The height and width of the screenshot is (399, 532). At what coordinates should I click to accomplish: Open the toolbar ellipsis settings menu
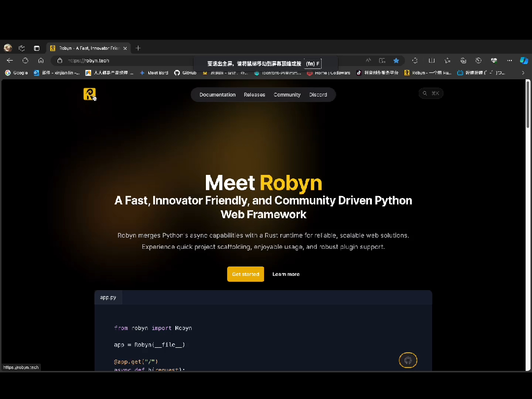(509, 60)
